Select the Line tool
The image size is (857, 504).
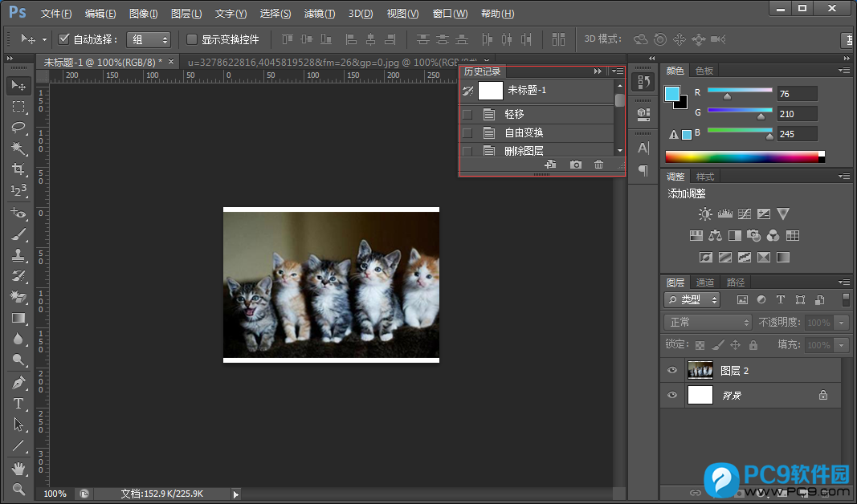[18, 445]
